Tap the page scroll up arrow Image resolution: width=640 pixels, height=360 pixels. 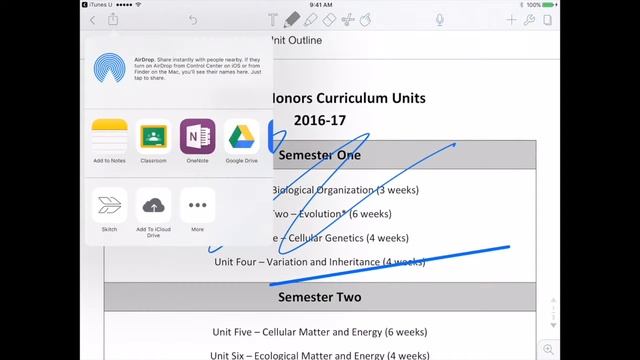553,300
